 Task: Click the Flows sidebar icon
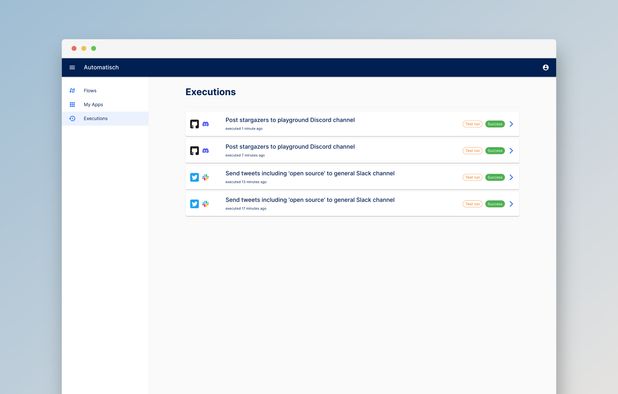click(x=72, y=91)
